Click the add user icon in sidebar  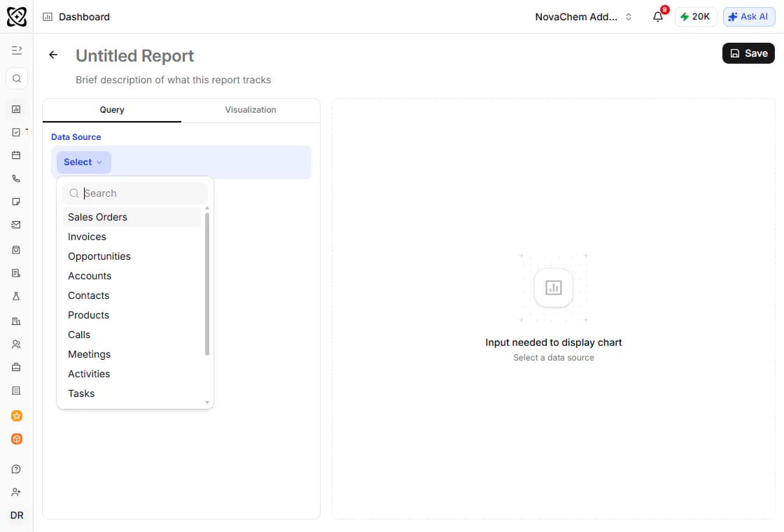(17, 492)
